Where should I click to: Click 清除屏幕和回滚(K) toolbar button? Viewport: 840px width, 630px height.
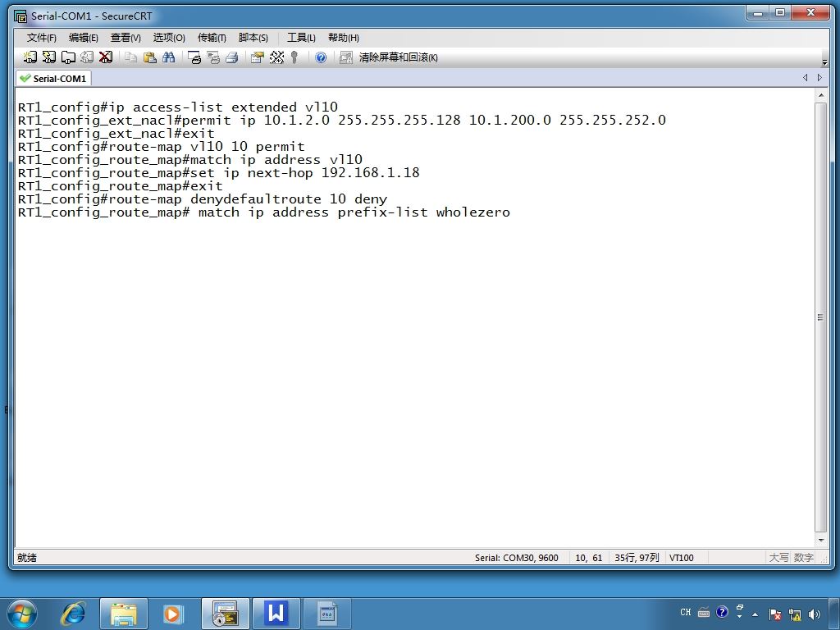398,57
